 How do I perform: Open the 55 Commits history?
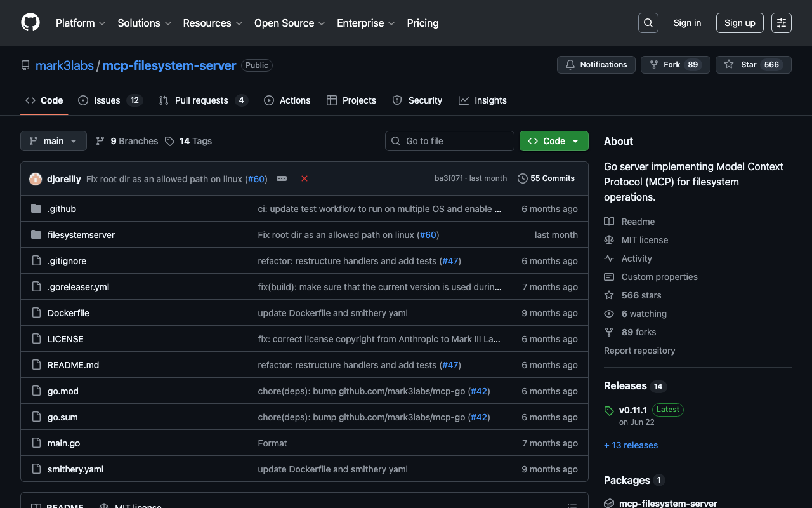tap(546, 178)
